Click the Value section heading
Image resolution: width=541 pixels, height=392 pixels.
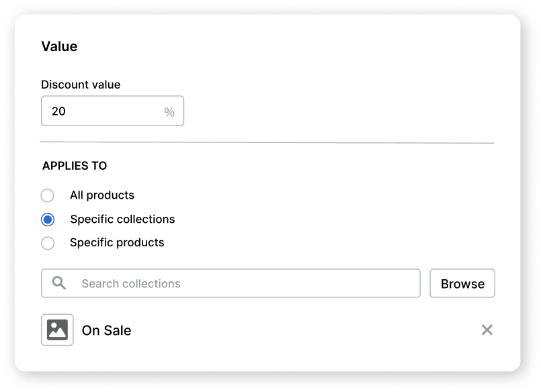click(59, 46)
